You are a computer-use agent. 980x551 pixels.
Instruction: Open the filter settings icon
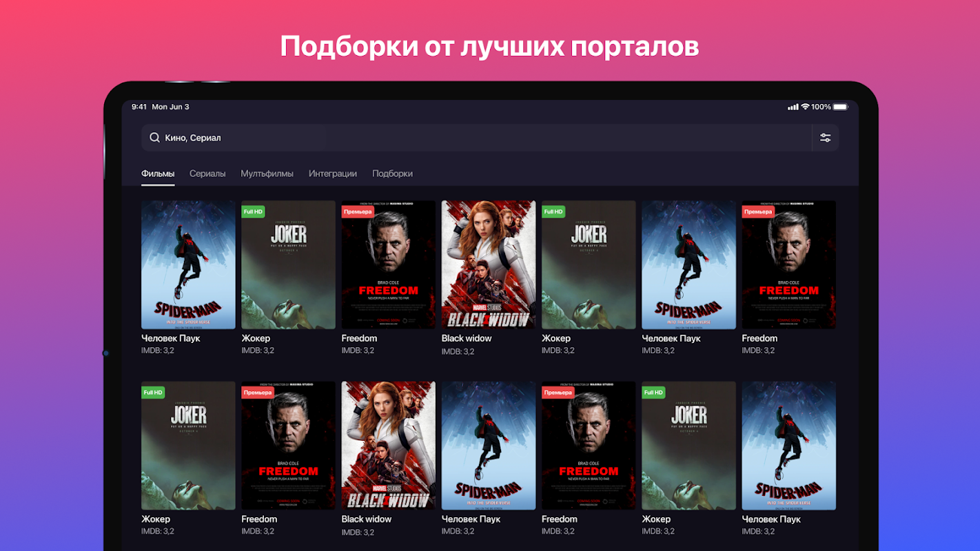825,138
